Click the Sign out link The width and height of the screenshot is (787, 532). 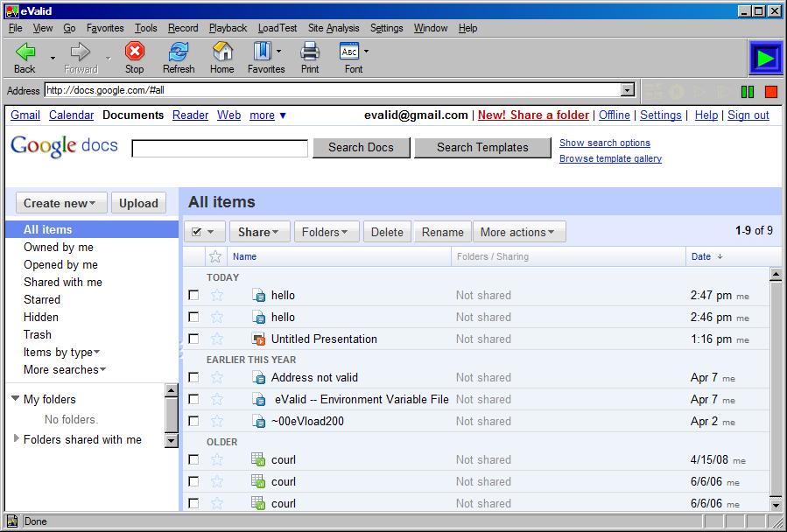(748, 115)
